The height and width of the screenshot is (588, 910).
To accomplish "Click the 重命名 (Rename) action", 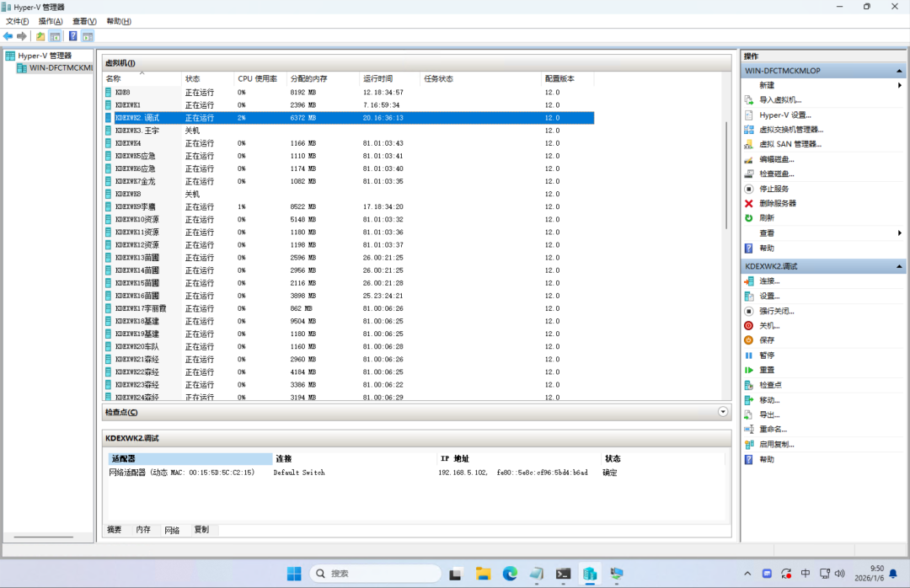I will click(x=773, y=429).
